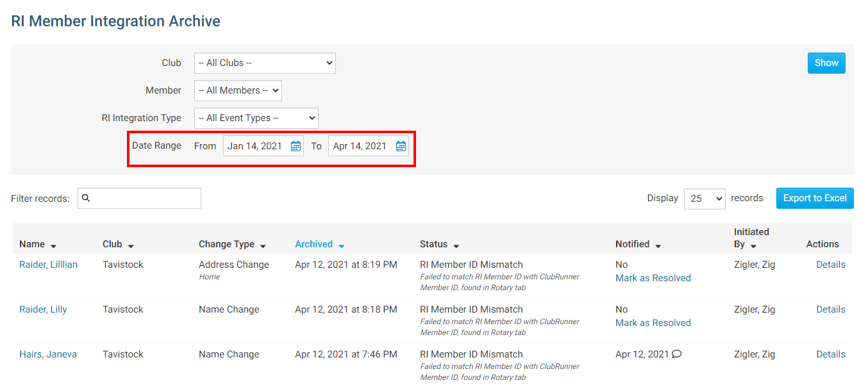868x385 pixels.
Task: Click the Notified column sort arrow
Action: pyautogui.click(x=658, y=245)
